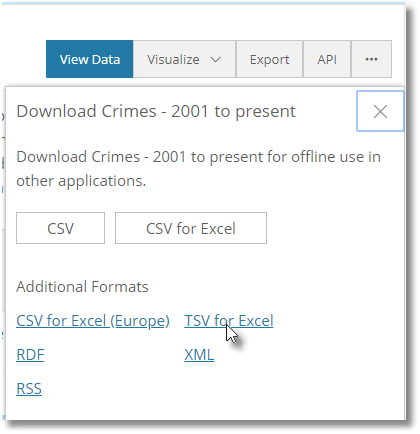The height and width of the screenshot is (434, 420).
Task: Get the XML version
Action: pyautogui.click(x=199, y=355)
